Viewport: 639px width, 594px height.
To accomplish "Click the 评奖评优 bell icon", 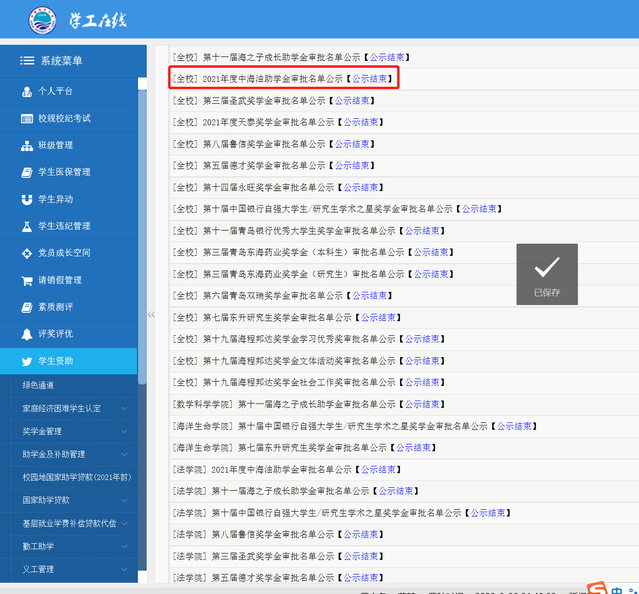I will click(27, 333).
